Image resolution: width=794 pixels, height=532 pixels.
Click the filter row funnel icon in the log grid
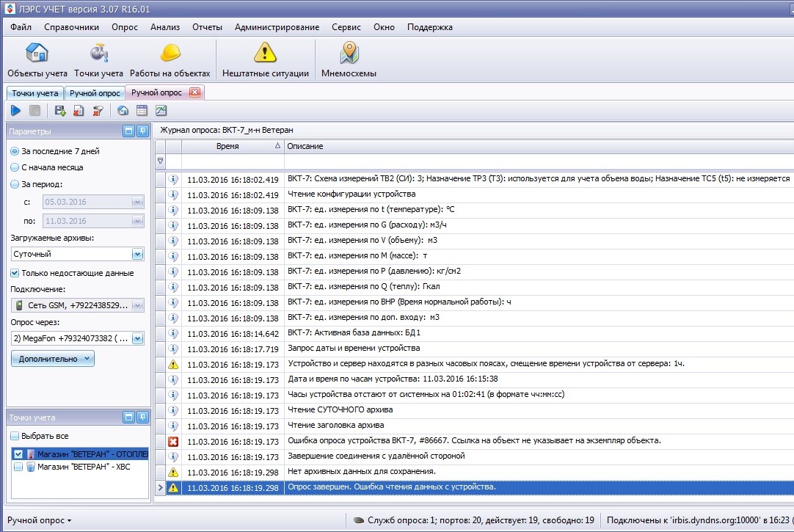click(161, 161)
